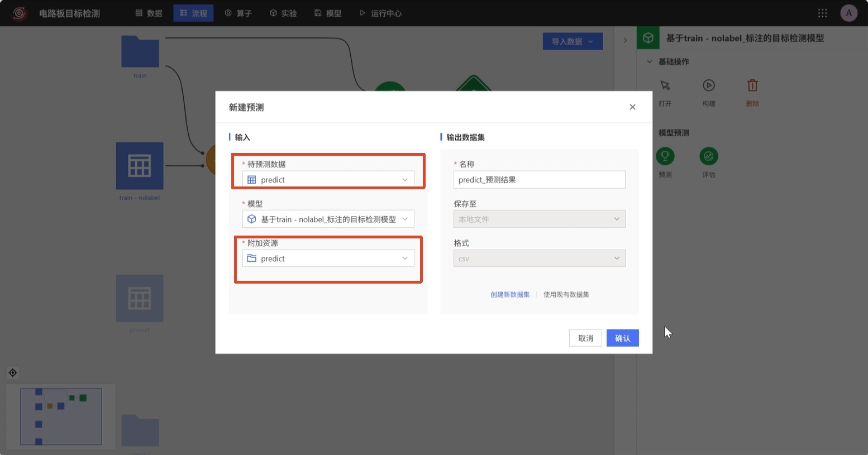Click the 名称 input field
Image resolution: width=868 pixels, height=455 pixels.
point(540,179)
